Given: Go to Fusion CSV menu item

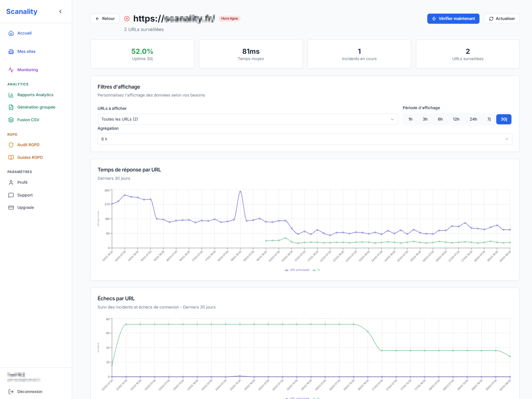Looking at the screenshot, I should (x=28, y=120).
